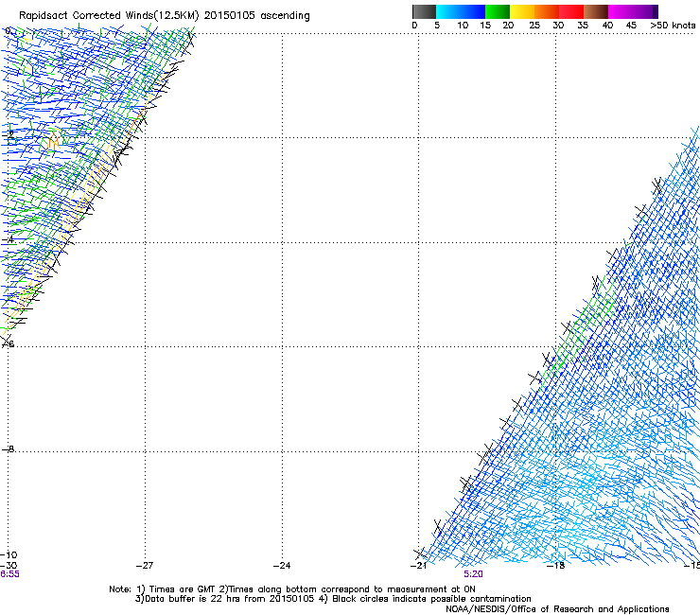Click the 'NOAA/NESDIS/Office of Research and Applications' credit
This screenshot has height=615, width=700.
[x=557, y=609]
